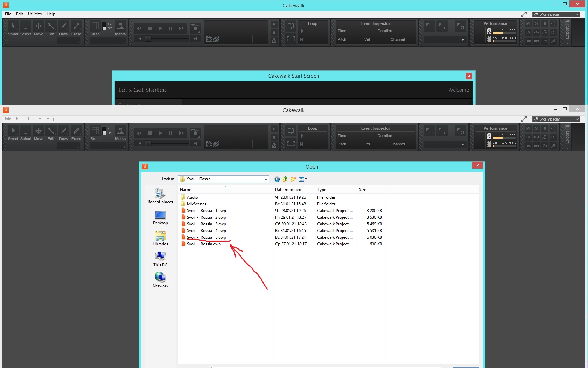Select the Audio folder in the file list
This screenshot has width=588, height=368.
coord(190,197)
